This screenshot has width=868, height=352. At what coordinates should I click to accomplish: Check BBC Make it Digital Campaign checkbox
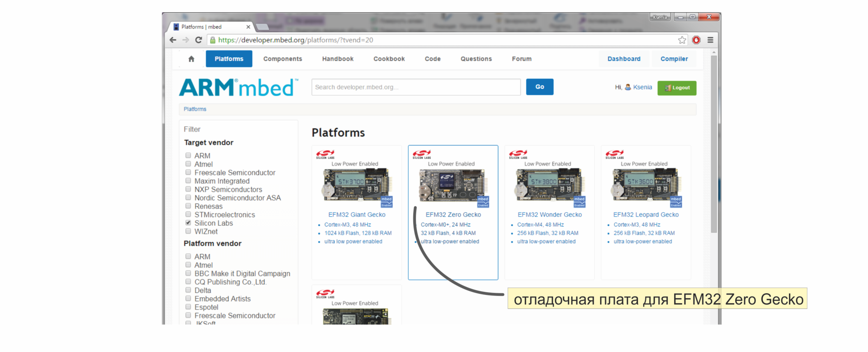coord(188,273)
